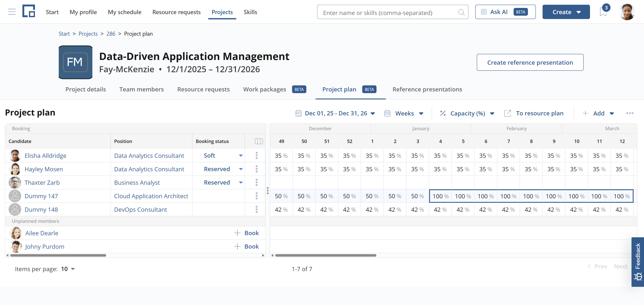This screenshot has width=644, height=305.
Task: Open row actions for Thaxter Zarb
Action: 257,183
